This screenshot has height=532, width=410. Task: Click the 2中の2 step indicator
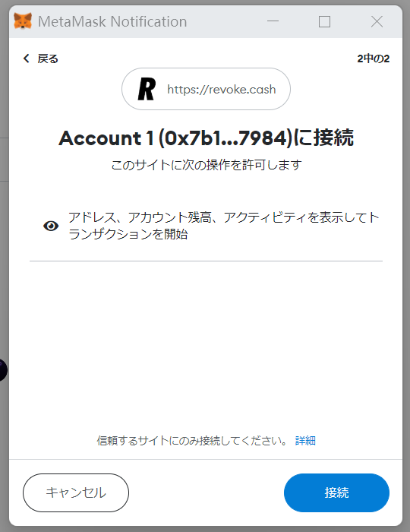373,59
